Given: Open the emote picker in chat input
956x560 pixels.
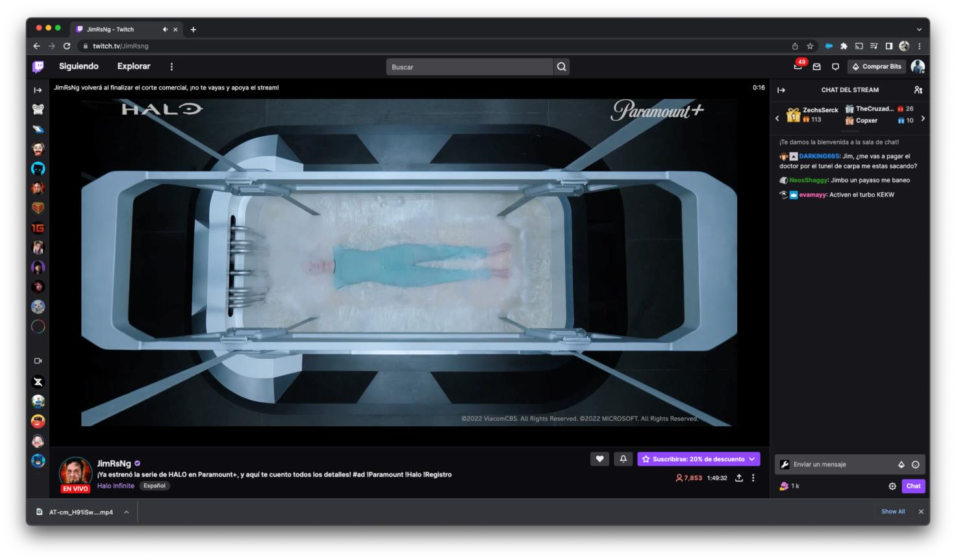Looking at the screenshot, I should (916, 465).
